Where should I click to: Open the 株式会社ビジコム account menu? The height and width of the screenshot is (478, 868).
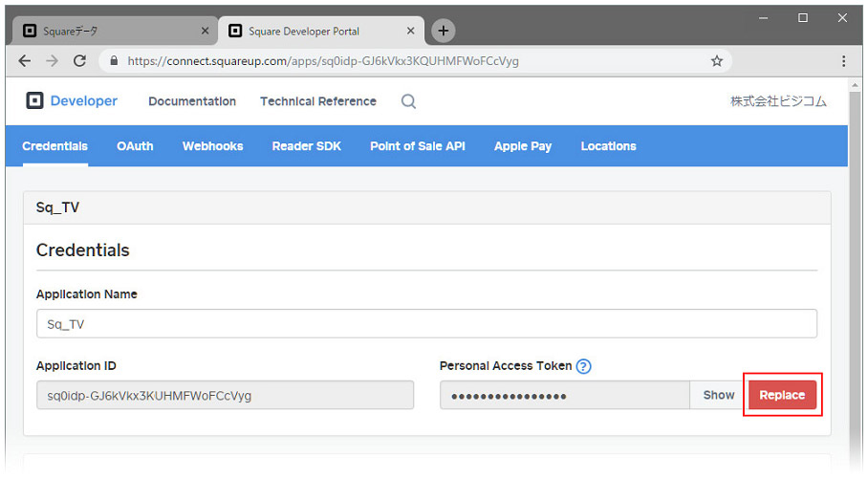(x=778, y=101)
